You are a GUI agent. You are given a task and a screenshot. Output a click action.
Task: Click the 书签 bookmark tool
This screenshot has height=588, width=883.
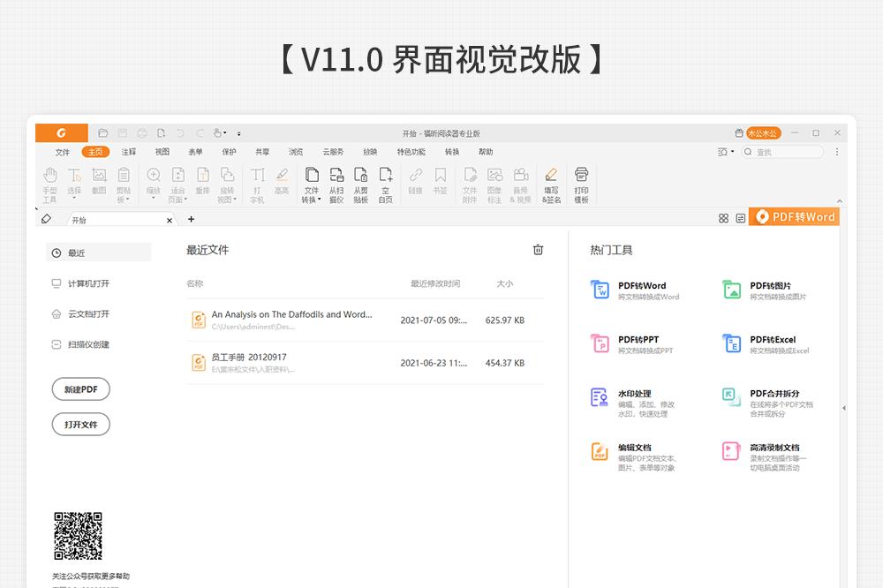pos(441,181)
